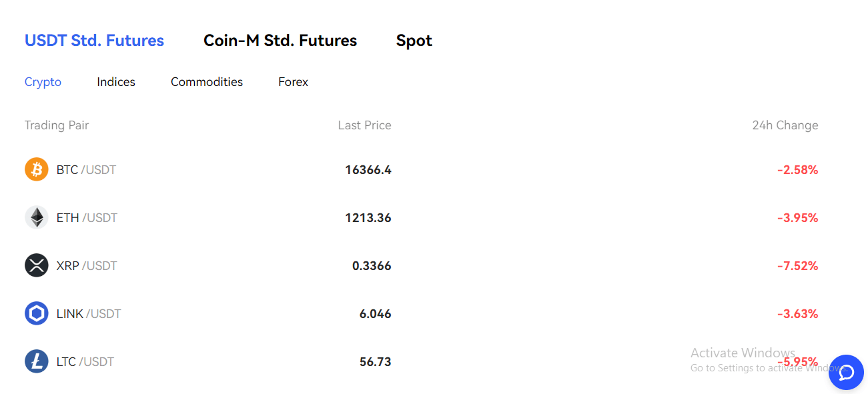868x394 pixels.
Task: Open the live chat support bubble
Action: [846, 372]
